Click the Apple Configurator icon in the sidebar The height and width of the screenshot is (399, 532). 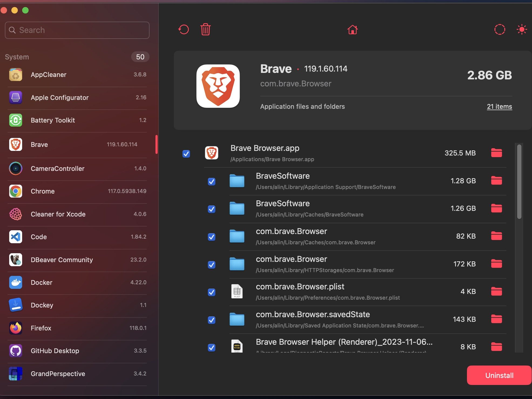click(16, 97)
